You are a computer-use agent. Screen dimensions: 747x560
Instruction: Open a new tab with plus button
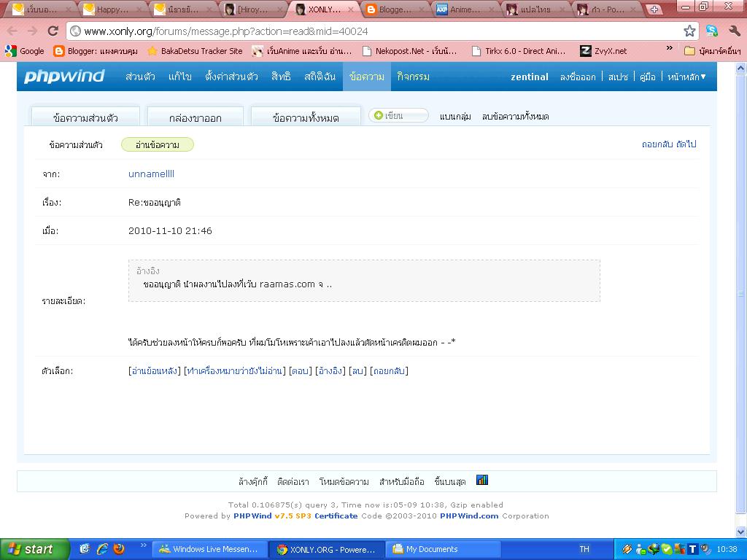[x=654, y=9]
